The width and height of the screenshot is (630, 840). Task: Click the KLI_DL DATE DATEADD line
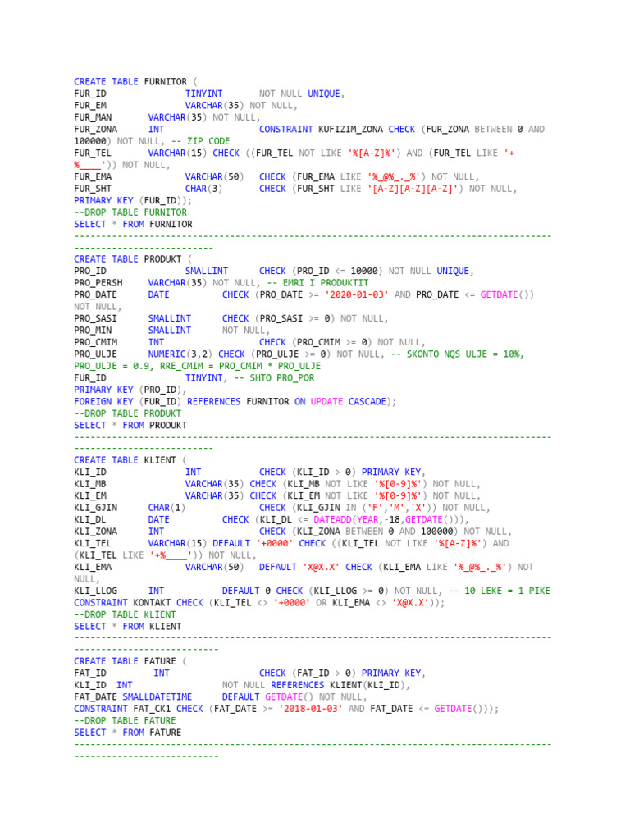pos(271,519)
